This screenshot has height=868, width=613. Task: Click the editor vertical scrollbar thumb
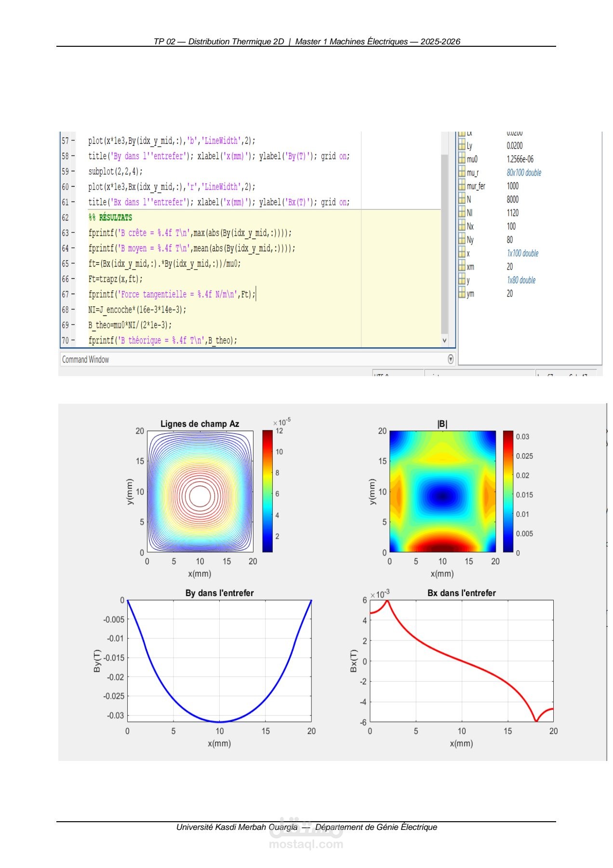(444, 244)
